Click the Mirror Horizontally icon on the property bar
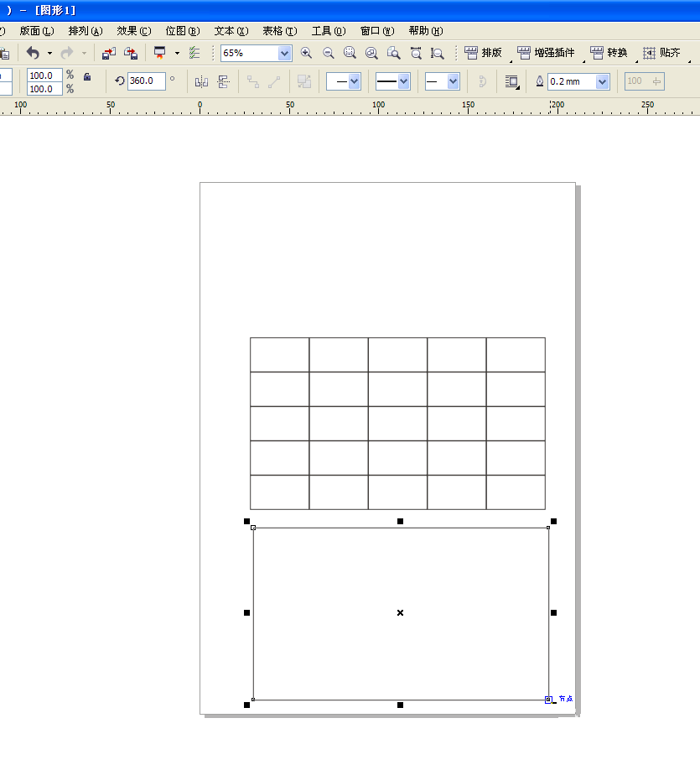 tap(201, 81)
